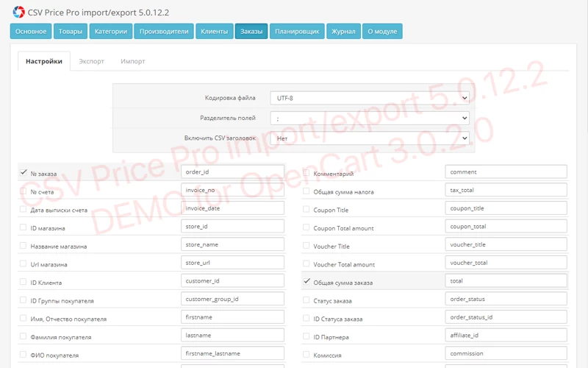Click the voucher_total input field
This screenshot has width=588, height=368.
[x=506, y=263]
